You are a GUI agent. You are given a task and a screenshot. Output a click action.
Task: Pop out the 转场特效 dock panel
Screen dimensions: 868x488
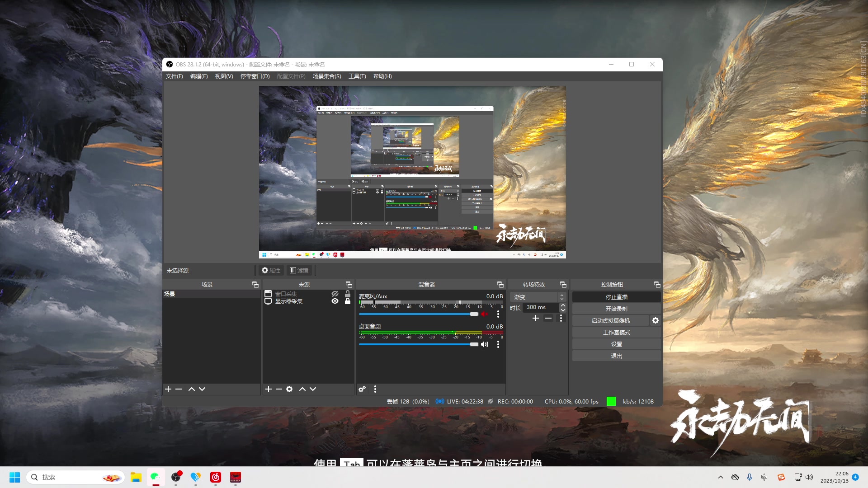[x=563, y=284]
